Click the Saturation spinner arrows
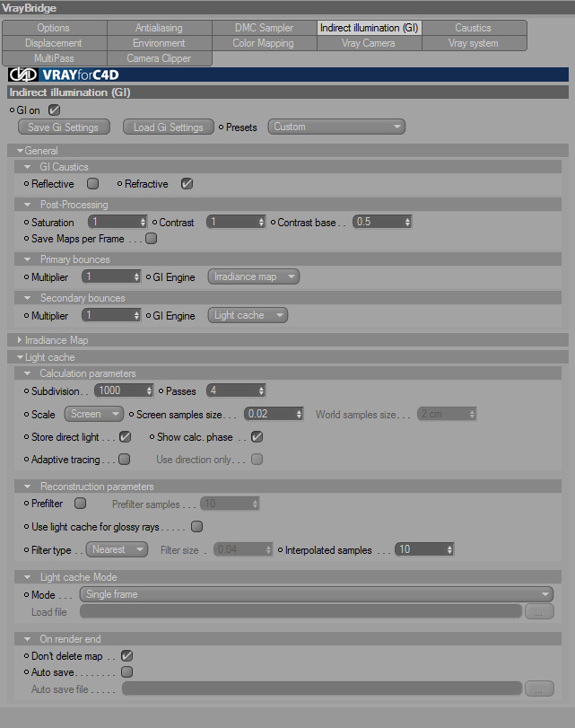 (x=143, y=222)
